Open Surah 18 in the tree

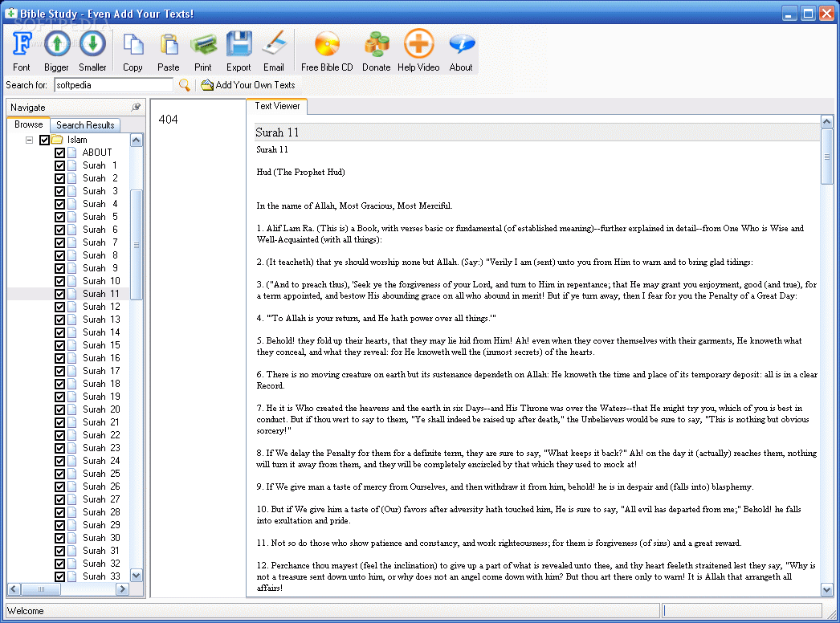pos(101,384)
